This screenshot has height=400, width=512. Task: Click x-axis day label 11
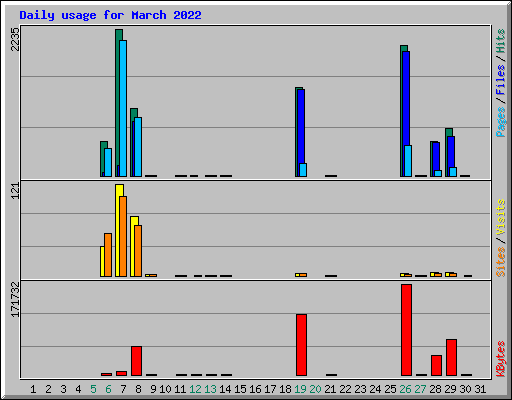[x=180, y=389]
